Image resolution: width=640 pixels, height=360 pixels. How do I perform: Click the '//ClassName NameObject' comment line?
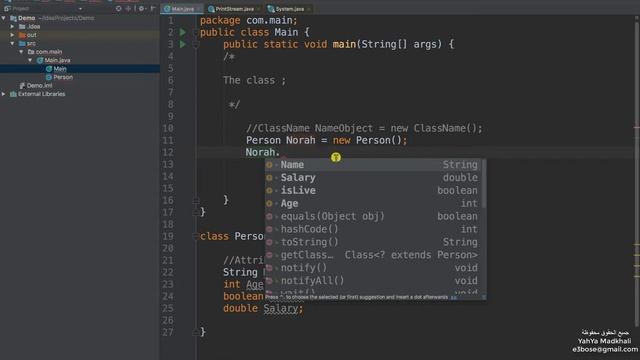pos(364,128)
